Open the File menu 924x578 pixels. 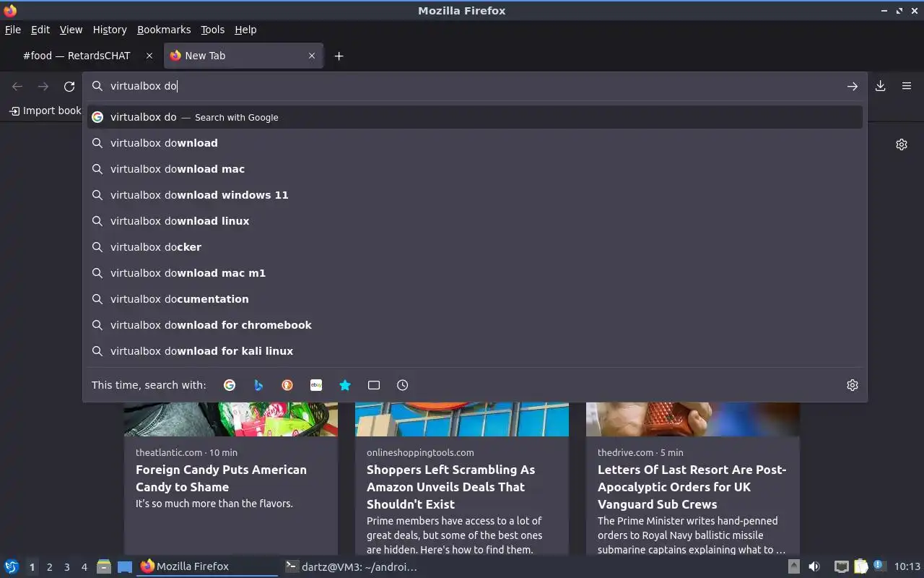pos(13,30)
